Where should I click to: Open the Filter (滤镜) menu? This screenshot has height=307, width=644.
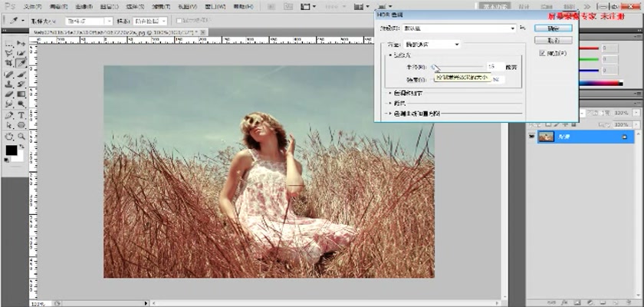160,7
